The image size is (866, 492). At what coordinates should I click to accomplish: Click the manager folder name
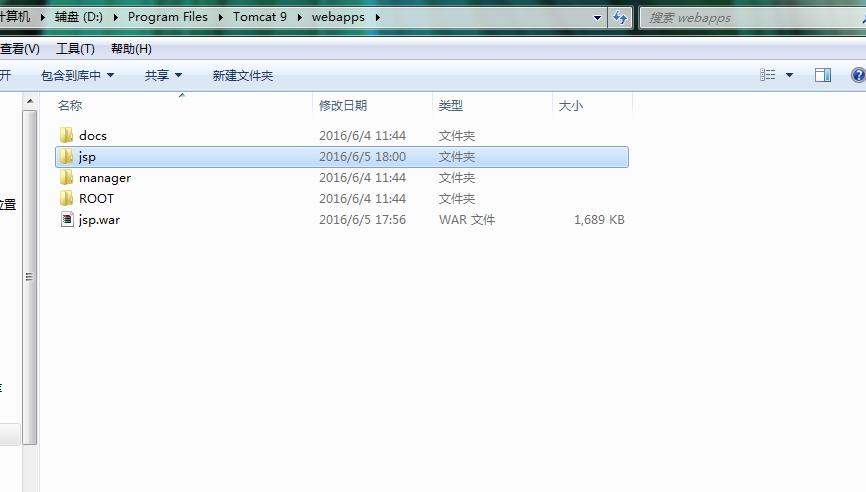click(105, 178)
